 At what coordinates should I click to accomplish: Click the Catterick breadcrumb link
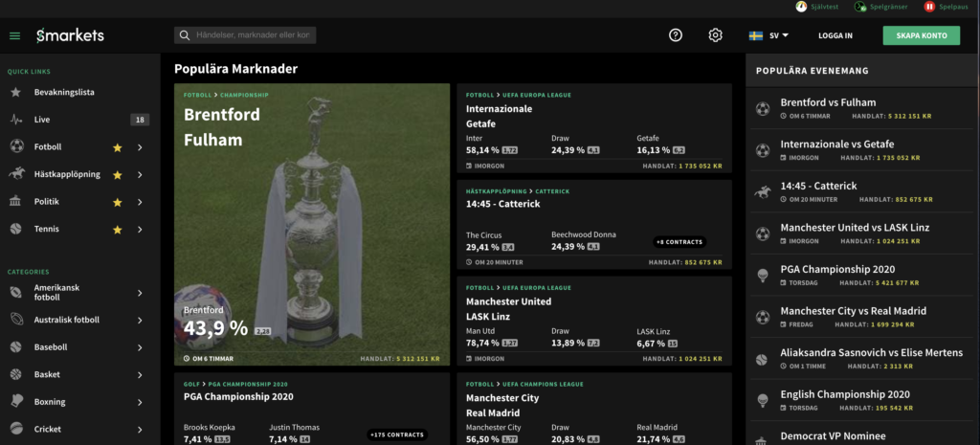(552, 191)
